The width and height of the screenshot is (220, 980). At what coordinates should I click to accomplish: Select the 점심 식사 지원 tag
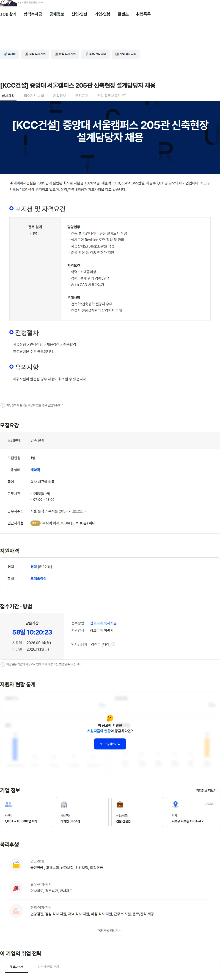tap(35, 54)
